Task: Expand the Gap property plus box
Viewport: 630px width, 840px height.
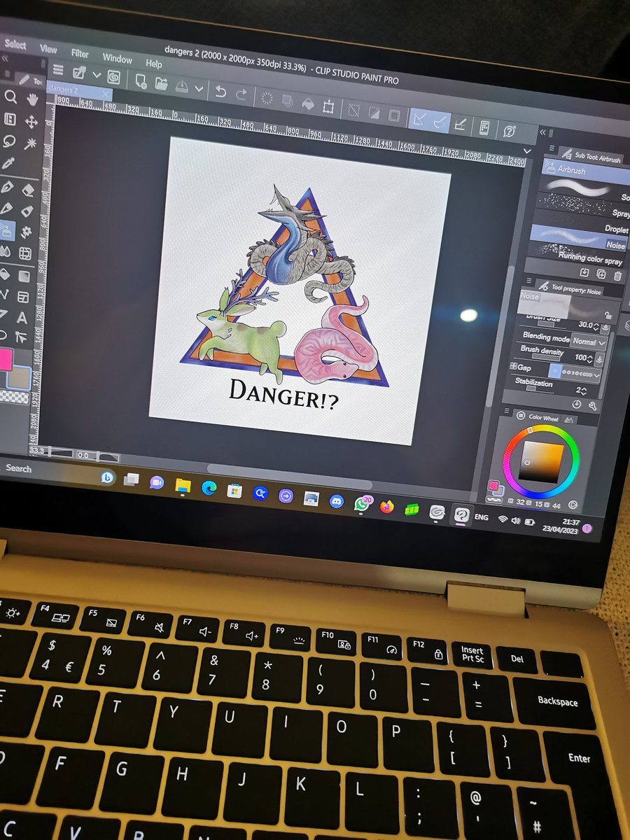Action: pos(513,366)
